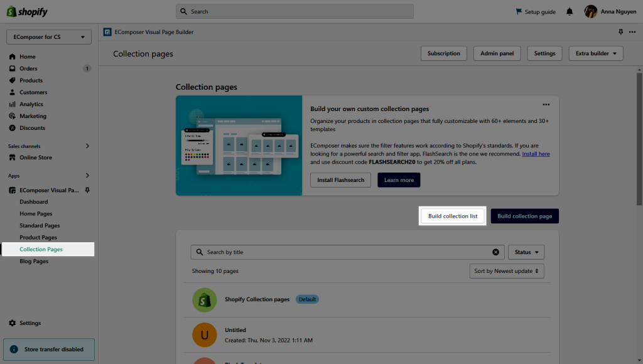Open Product Pages in the sidebar
Image resolution: width=643 pixels, height=364 pixels.
click(x=38, y=237)
